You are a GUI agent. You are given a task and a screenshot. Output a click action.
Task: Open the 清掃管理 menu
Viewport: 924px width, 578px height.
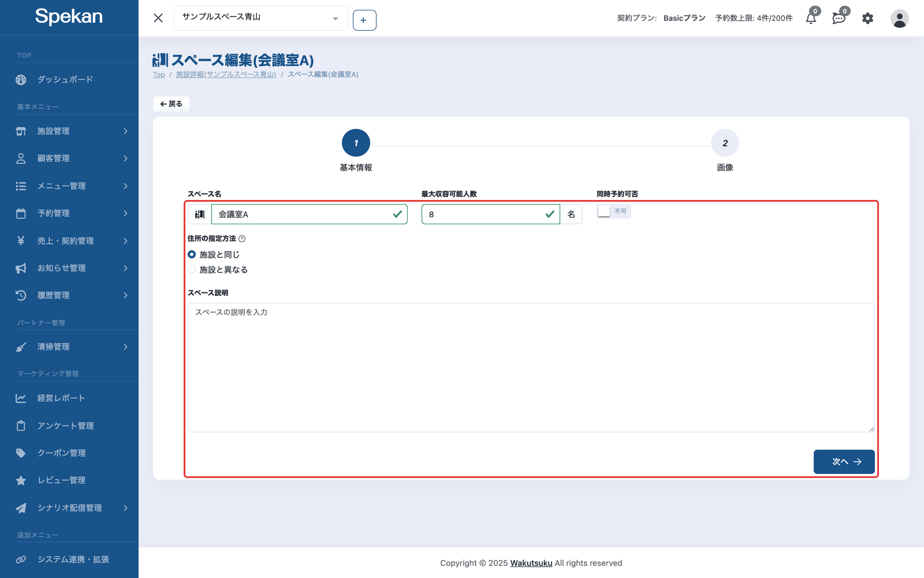point(69,347)
